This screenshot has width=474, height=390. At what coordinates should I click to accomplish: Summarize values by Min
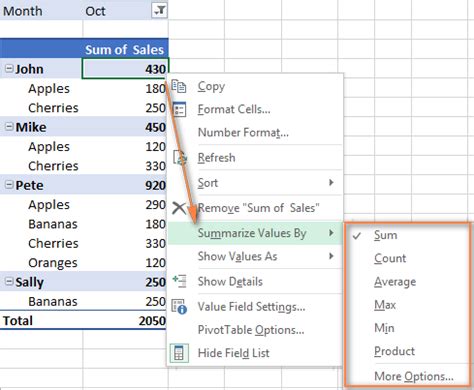point(408,328)
